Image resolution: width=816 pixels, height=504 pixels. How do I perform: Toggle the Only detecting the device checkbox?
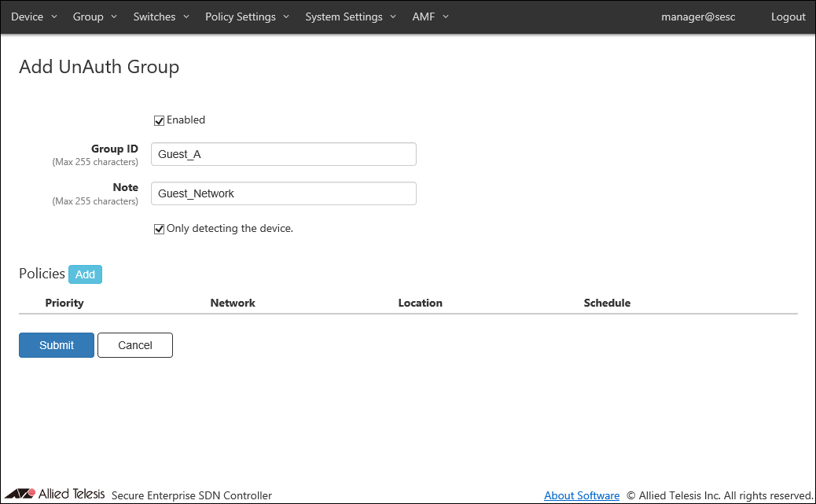159,229
